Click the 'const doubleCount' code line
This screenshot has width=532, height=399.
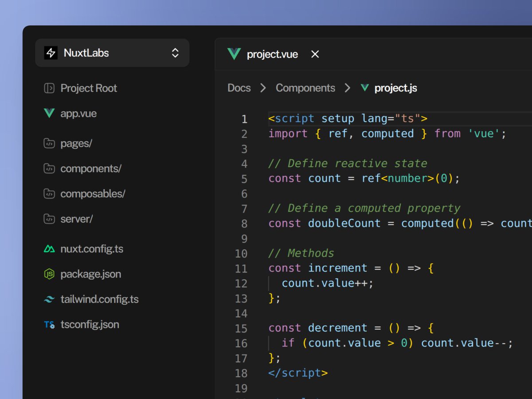pos(400,223)
